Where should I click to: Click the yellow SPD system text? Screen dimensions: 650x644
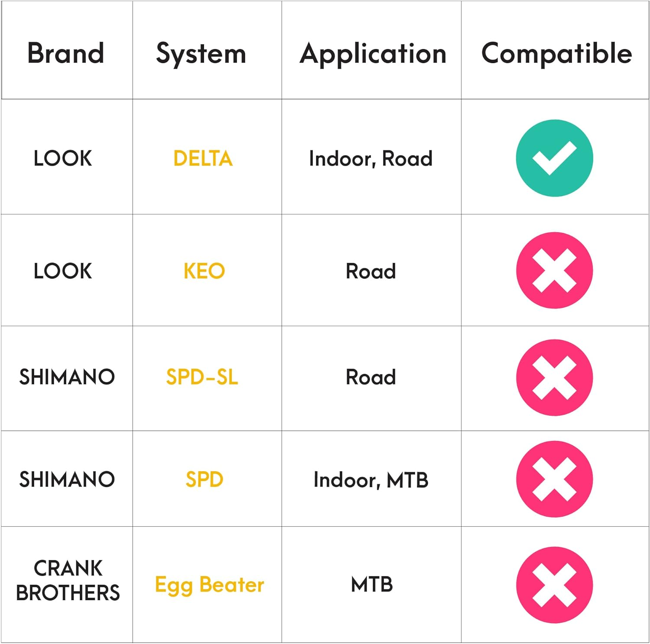[204, 479]
